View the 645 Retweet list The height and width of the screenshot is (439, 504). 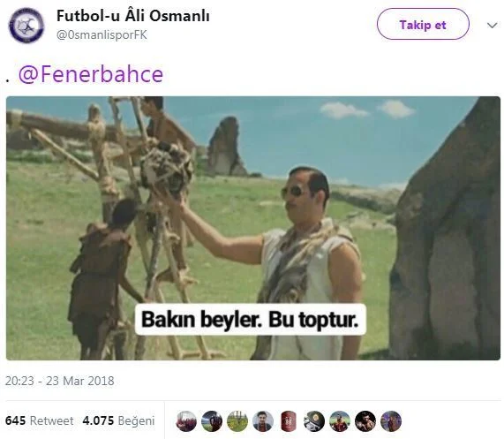[x=40, y=420]
